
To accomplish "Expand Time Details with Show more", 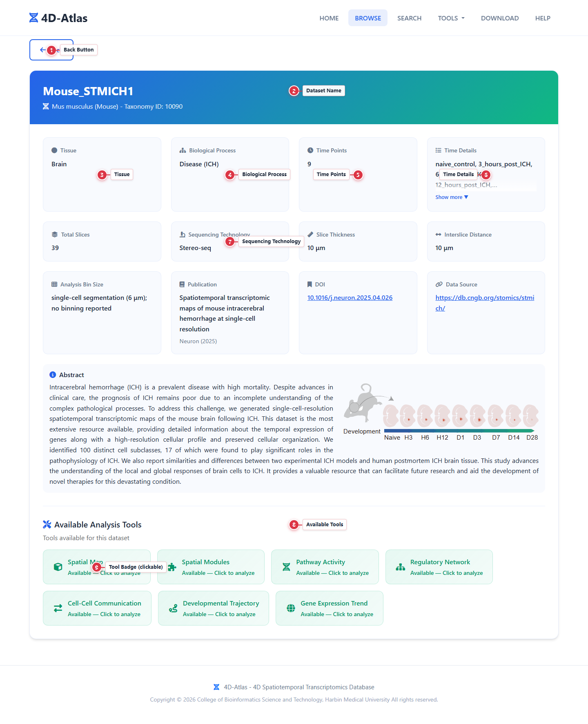I will [452, 197].
